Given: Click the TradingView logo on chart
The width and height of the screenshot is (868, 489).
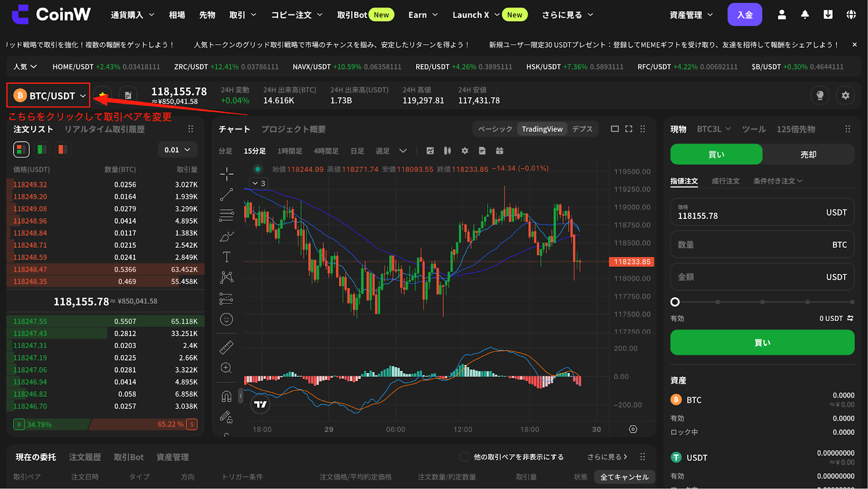Looking at the screenshot, I should point(260,404).
